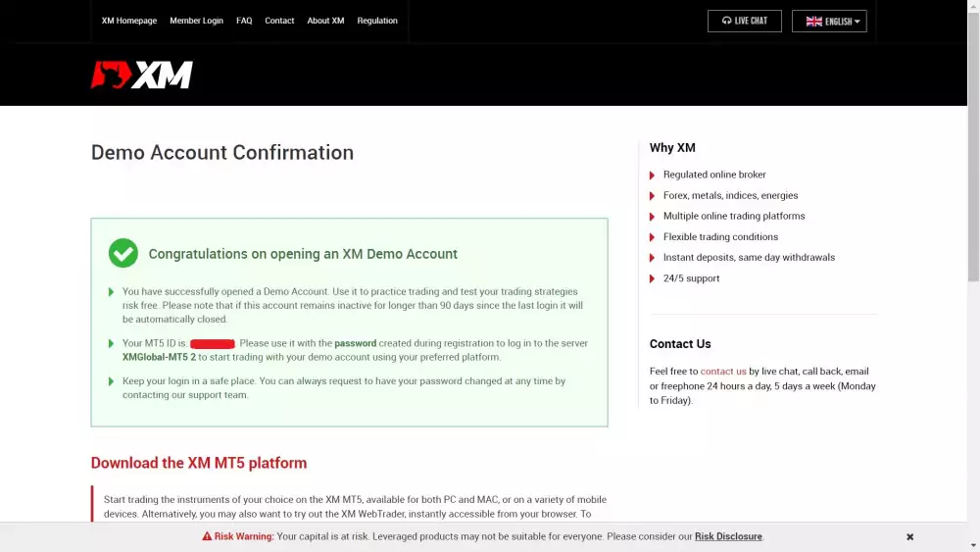Click arrow bullet beside Forex, metals, indices
The height and width of the screenshot is (552, 980).
click(652, 196)
